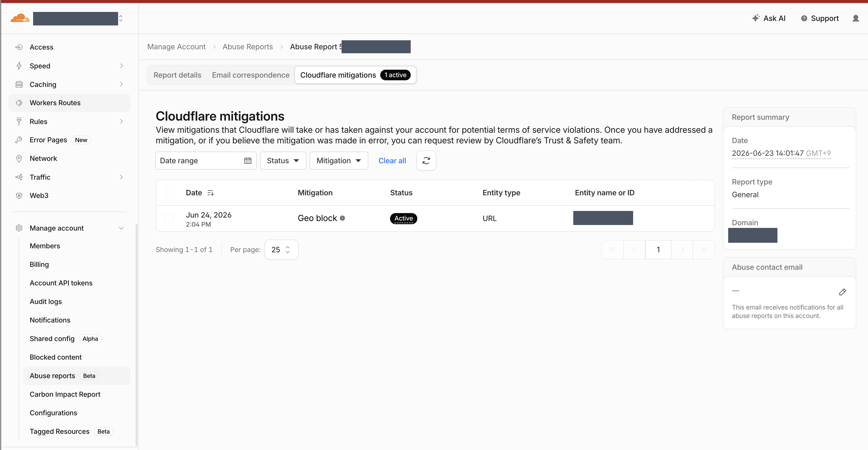This screenshot has width=868, height=450.
Task: Open Notifications in the sidebar
Action: (50, 320)
